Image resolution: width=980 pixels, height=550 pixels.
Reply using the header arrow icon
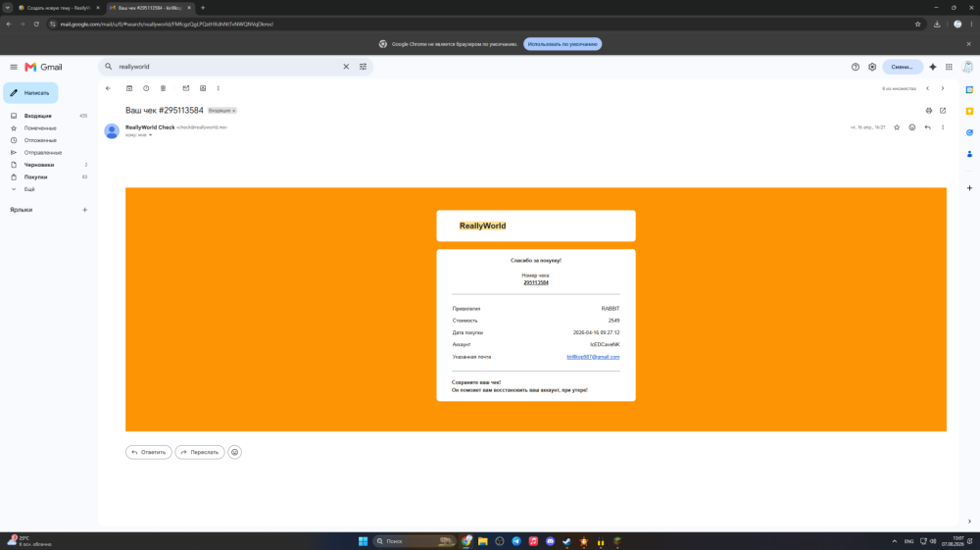(x=927, y=127)
